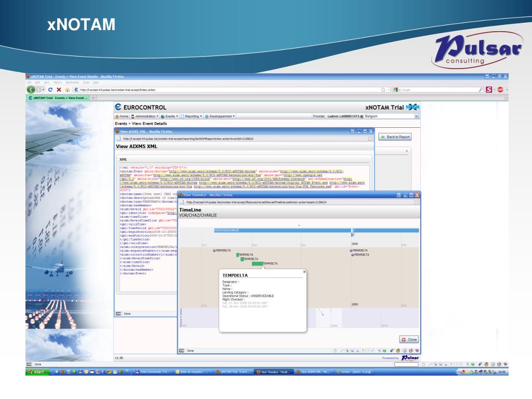Select the widest green TEMPDELTA bar
Viewport: 532px width, 399px height.
(258, 263)
